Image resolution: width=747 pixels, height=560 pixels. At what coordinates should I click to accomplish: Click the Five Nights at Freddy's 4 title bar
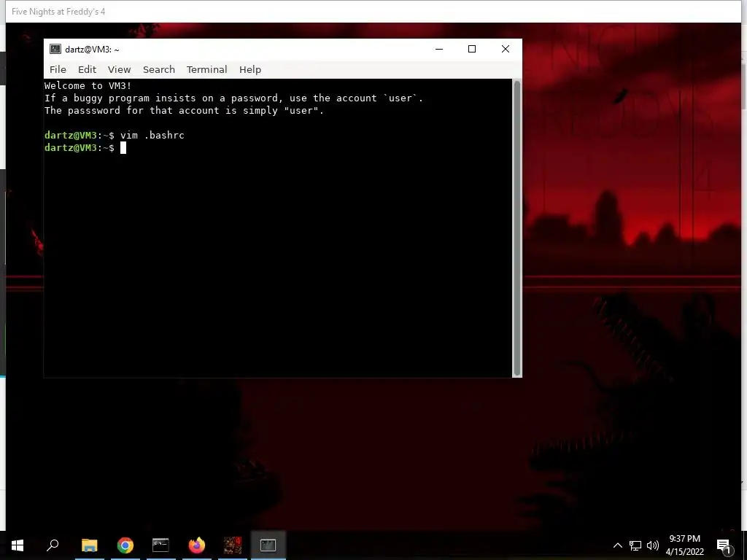(x=373, y=12)
